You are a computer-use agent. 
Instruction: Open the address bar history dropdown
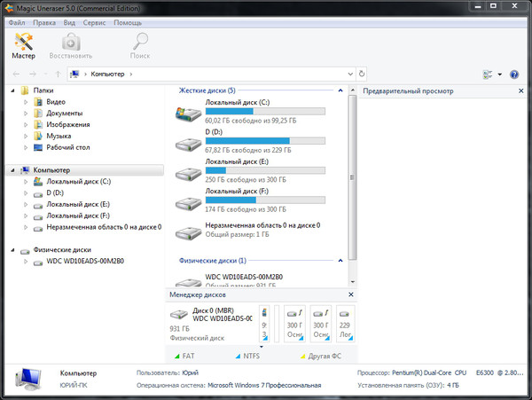350,74
